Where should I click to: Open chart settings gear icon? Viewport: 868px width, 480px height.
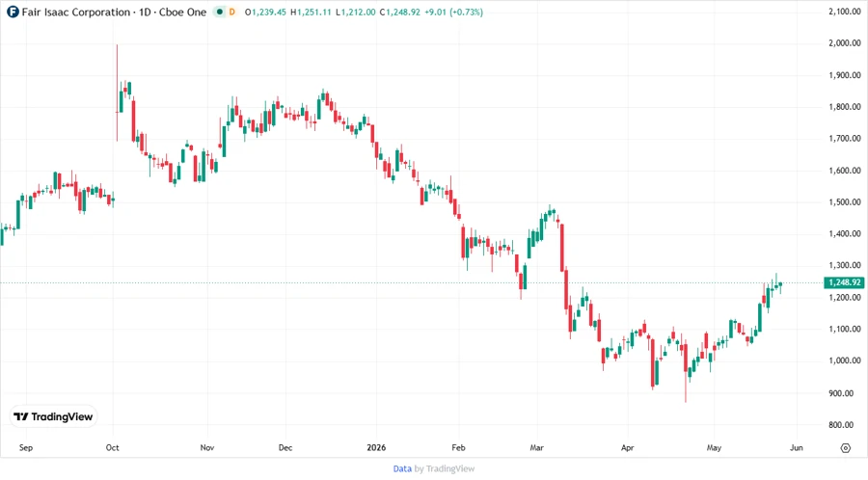tap(845, 448)
